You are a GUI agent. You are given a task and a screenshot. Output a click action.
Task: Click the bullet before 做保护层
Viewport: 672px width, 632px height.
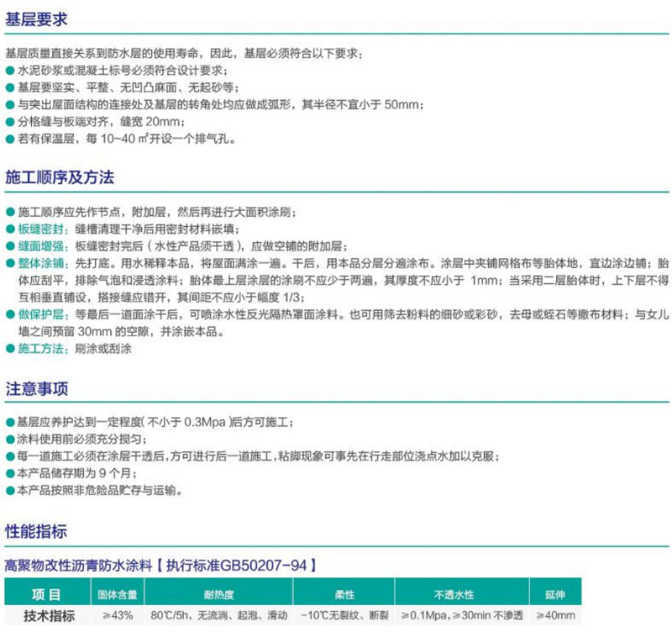tap(9, 314)
